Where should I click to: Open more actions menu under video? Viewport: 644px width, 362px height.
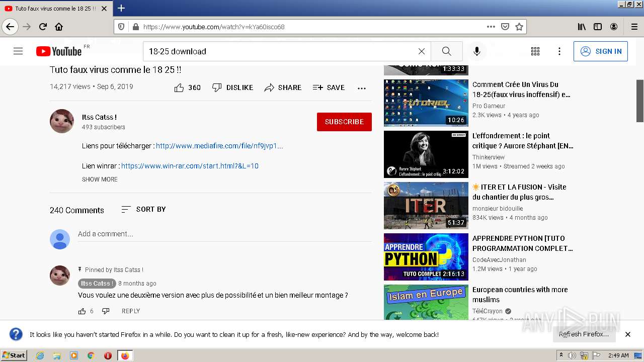click(362, 88)
